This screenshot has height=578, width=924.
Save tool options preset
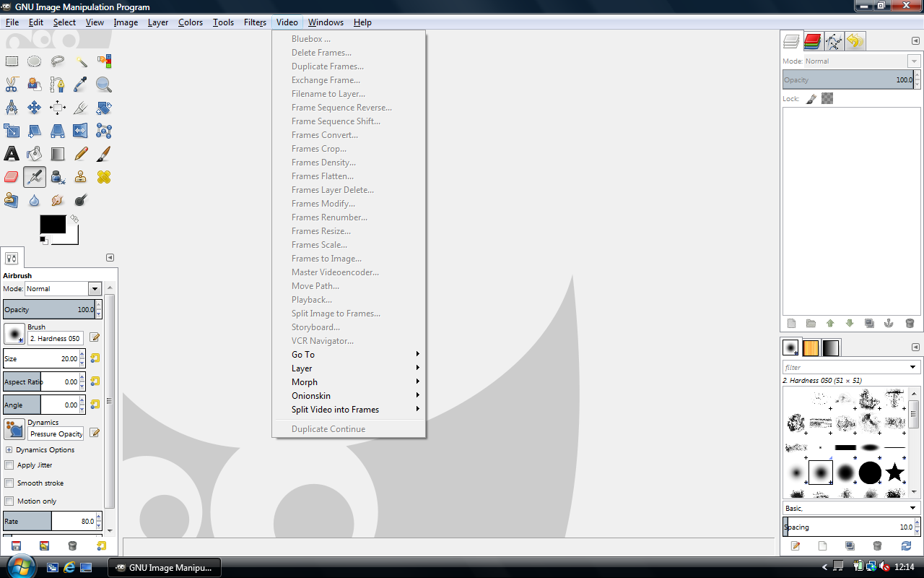click(16, 545)
